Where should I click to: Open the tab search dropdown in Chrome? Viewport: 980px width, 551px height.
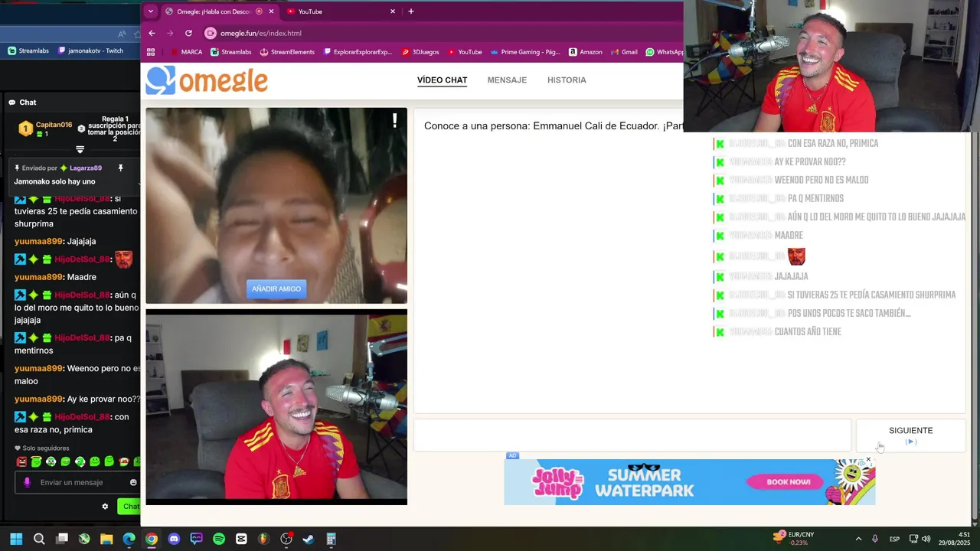click(x=151, y=11)
